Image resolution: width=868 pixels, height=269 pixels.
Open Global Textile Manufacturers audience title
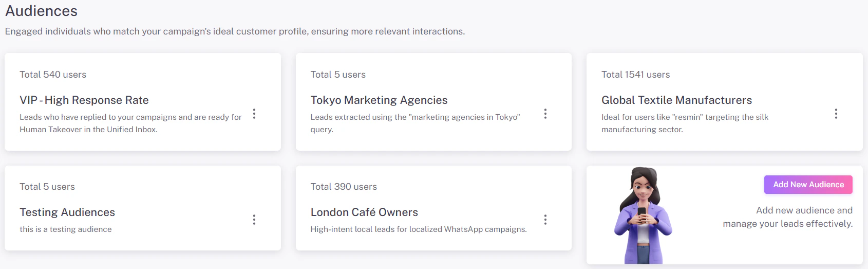[x=676, y=100]
